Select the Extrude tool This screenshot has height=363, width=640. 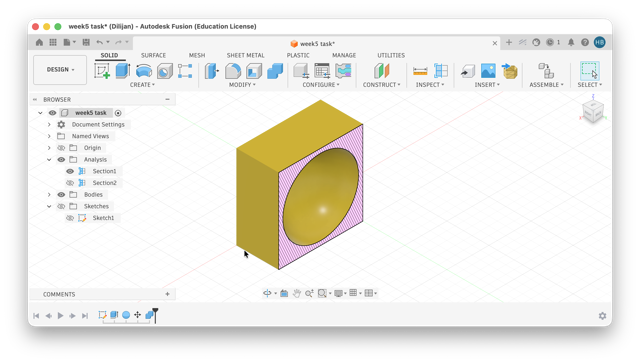coord(122,71)
